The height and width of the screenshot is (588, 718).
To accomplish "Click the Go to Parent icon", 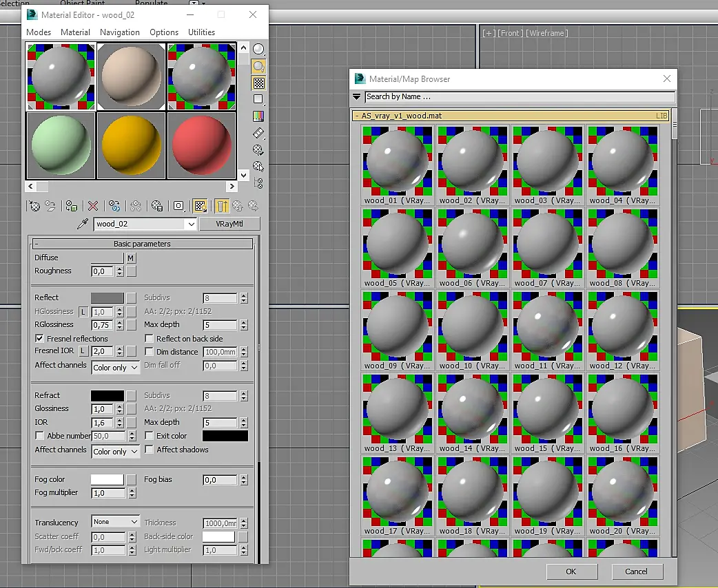I will (237, 207).
